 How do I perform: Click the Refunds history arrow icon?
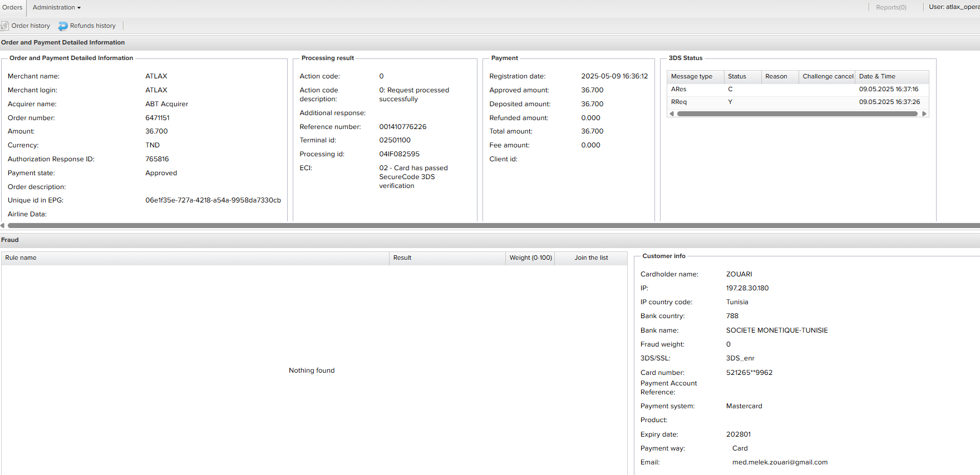(x=63, y=26)
